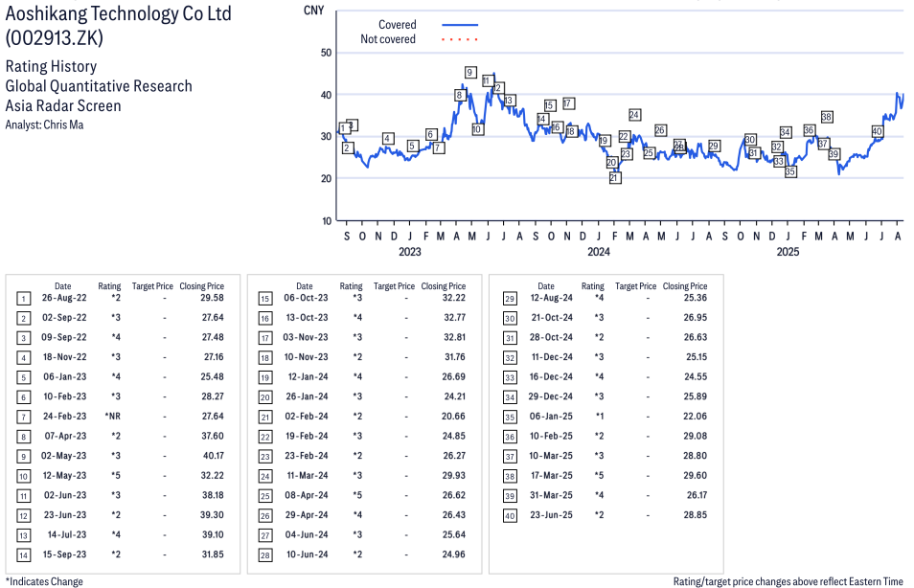914x588 pixels.
Task: Select chart marker 38 on the graph
Action: tap(827, 117)
